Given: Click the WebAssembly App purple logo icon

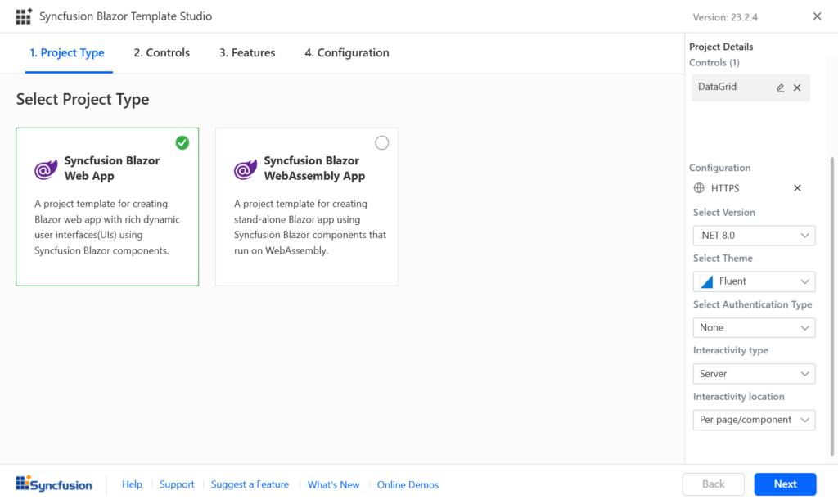Looking at the screenshot, I should pos(245,169).
